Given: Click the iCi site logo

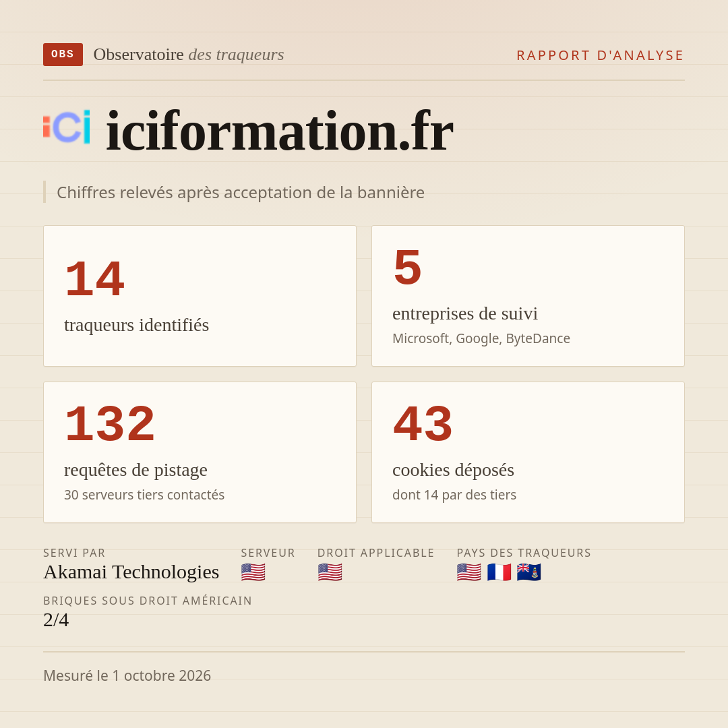Looking at the screenshot, I should coord(66,127).
